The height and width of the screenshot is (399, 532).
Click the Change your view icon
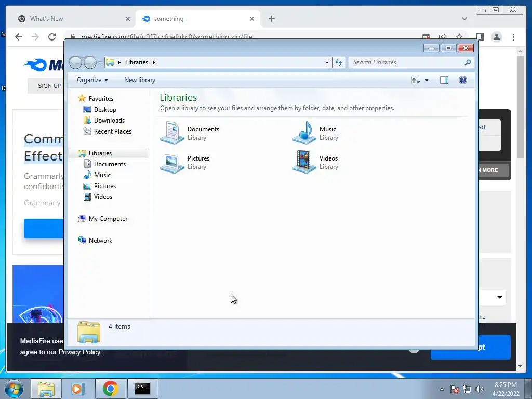pos(416,80)
